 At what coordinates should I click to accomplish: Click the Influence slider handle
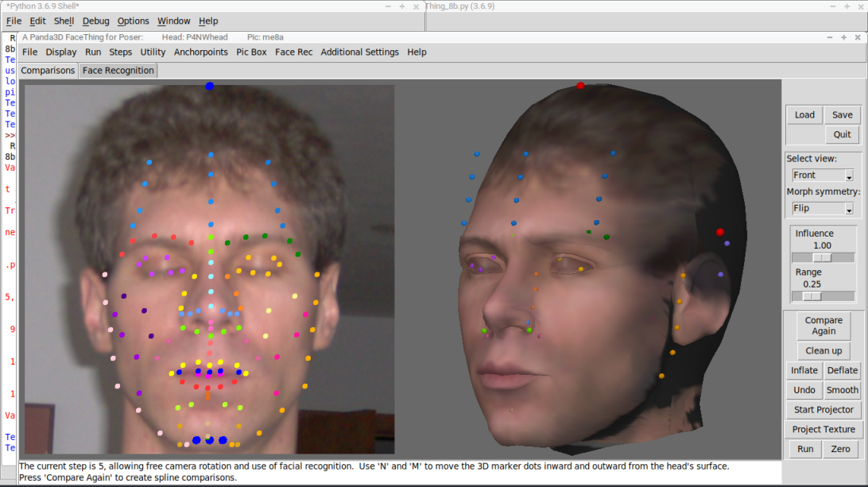tap(822, 258)
